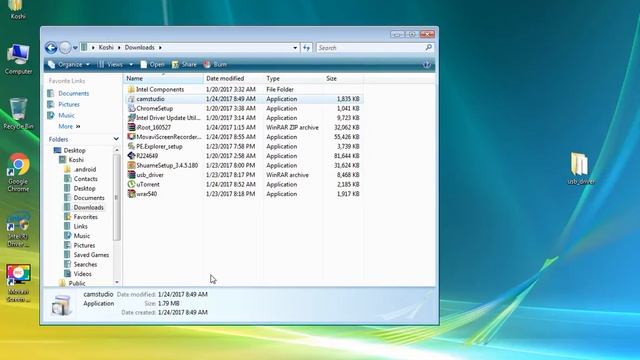Select MovaviScreenRecorder installer icon
The image size is (640, 360).
pos(131,137)
